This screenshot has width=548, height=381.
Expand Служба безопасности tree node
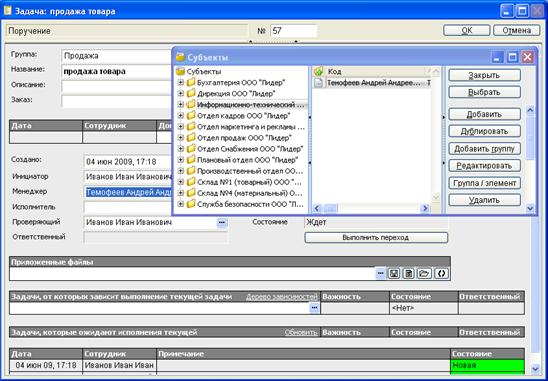[x=181, y=204]
